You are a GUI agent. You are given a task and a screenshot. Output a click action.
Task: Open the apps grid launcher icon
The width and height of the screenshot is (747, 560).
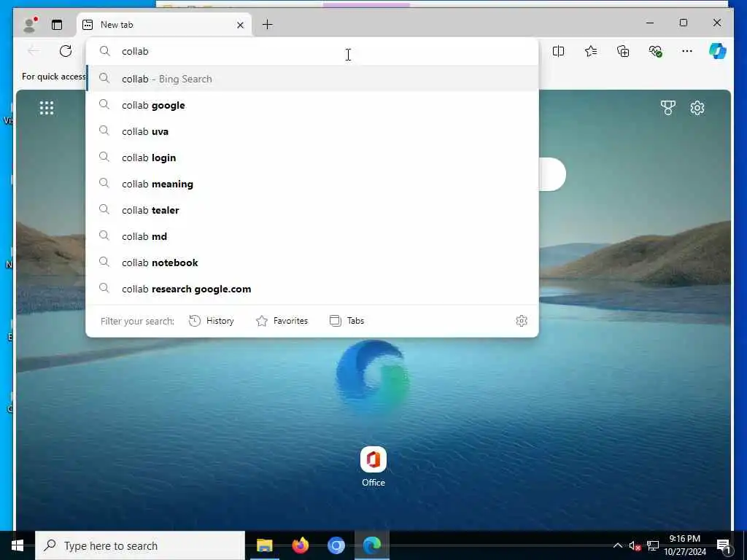pos(47,108)
